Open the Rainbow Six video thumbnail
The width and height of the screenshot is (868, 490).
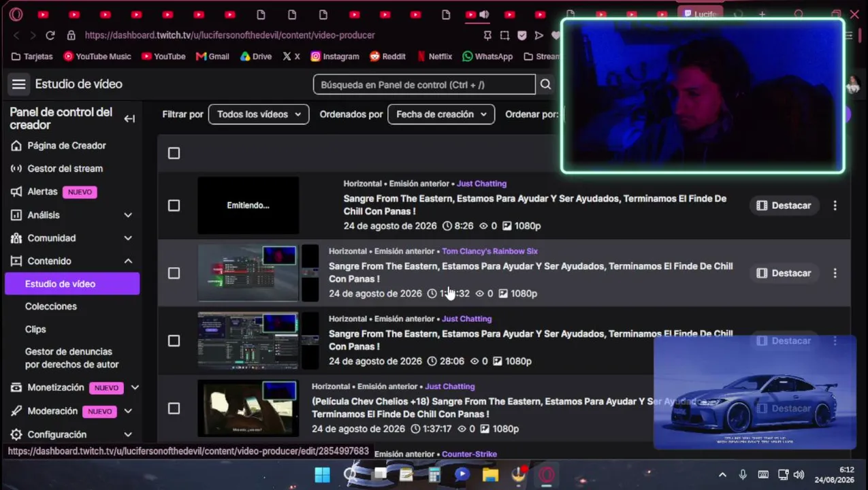[x=248, y=273]
